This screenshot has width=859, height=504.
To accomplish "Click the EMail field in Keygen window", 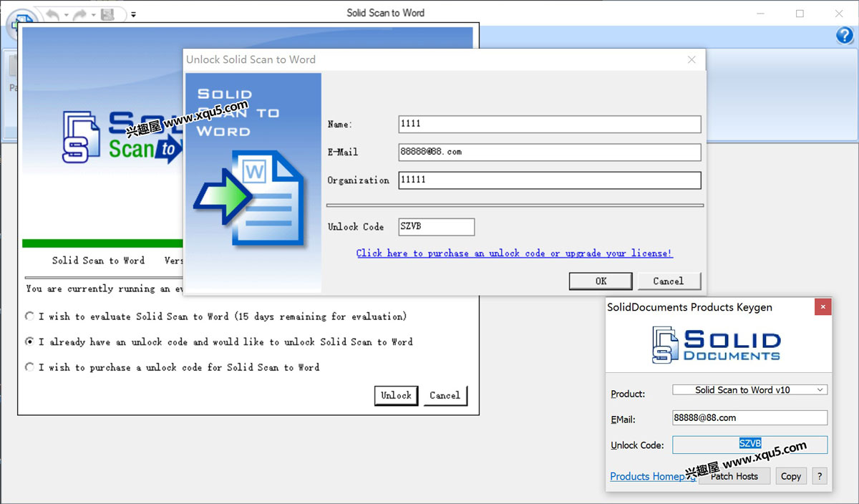I will pos(749,417).
